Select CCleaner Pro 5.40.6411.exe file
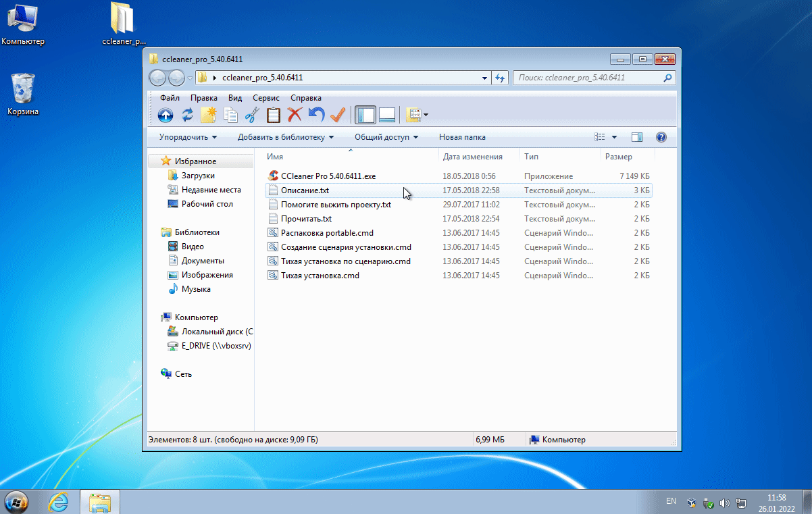This screenshot has width=812, height=514. tap(459, 176)
